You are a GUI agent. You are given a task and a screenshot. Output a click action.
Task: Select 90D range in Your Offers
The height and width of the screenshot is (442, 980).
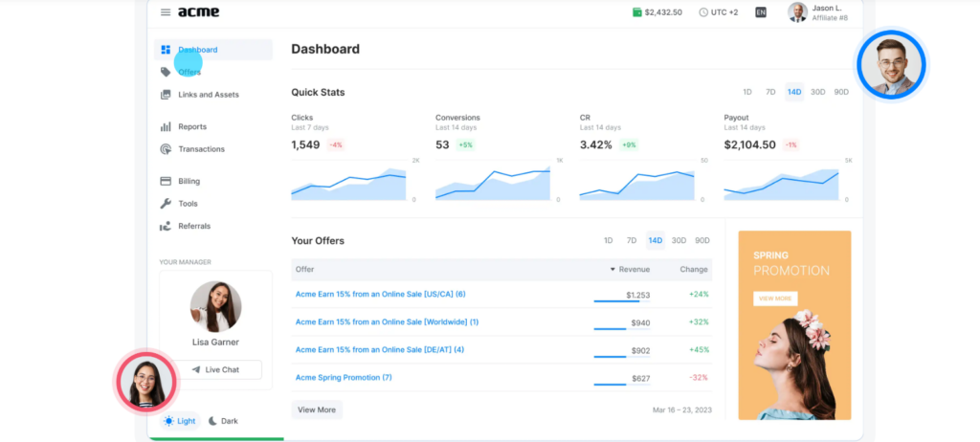[702, 241]
